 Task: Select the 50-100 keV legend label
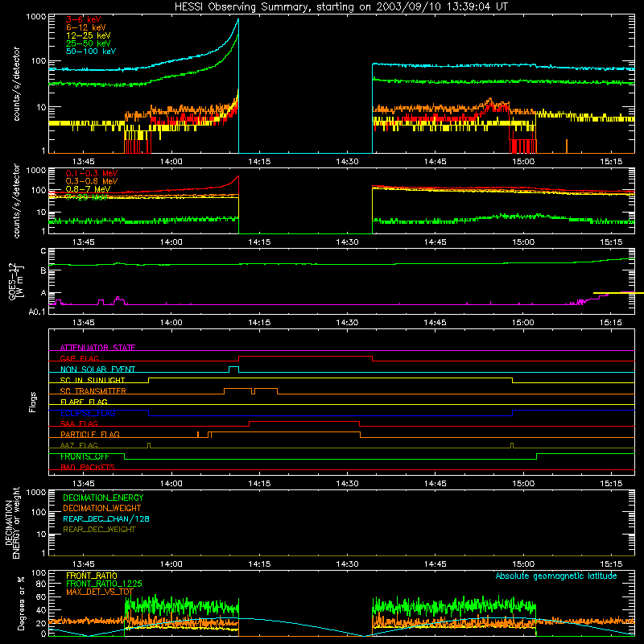click(x=91, y=52)
